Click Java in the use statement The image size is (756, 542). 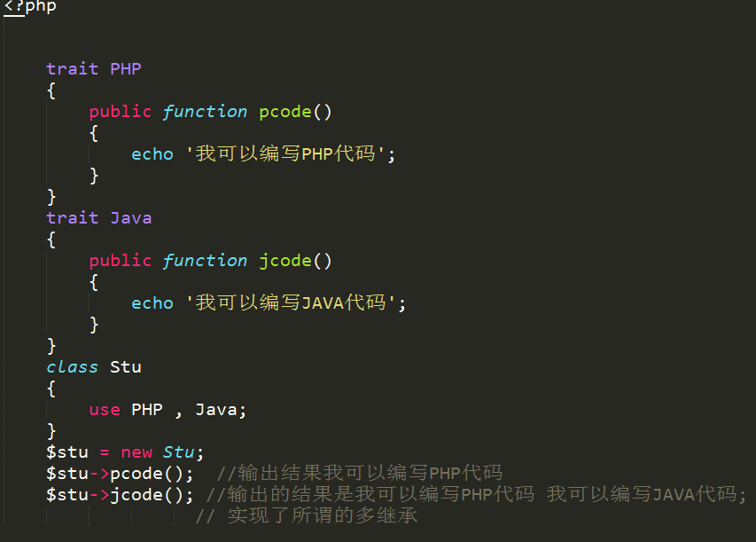point(216,410)
